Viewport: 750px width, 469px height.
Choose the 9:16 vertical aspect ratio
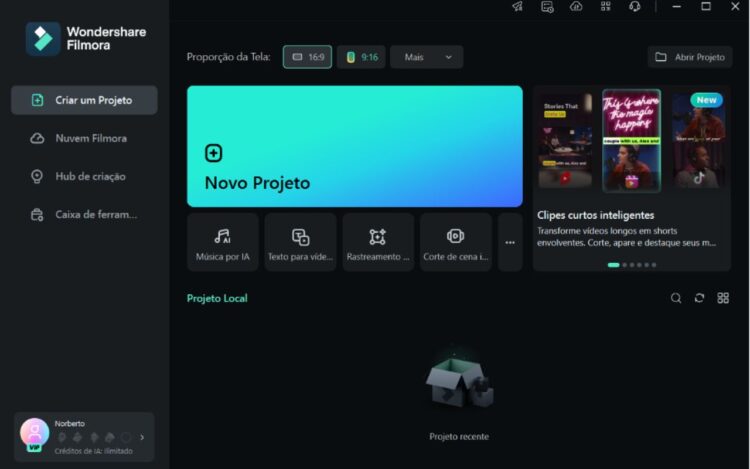[x=361, y=57]
